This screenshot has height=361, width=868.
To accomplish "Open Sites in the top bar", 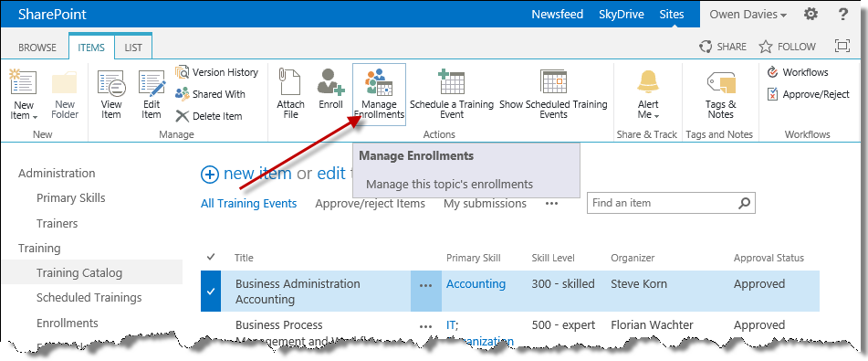I will tap(672, 15).
